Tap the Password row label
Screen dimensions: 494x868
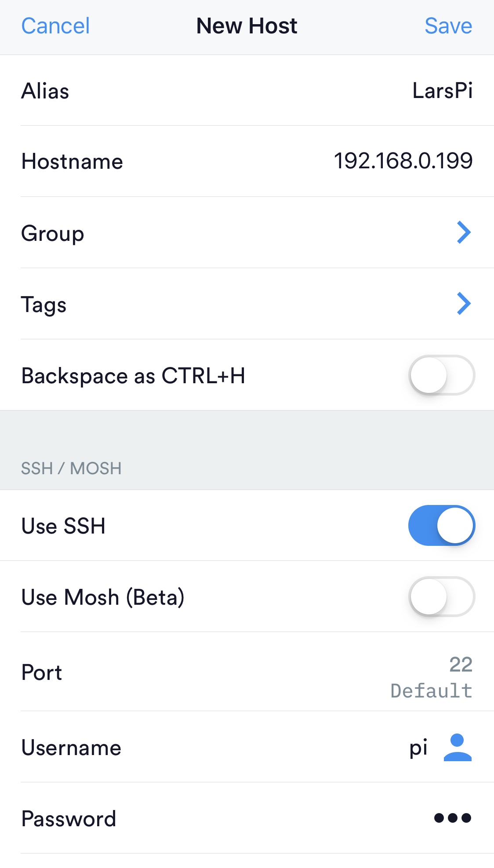(69, 819)
